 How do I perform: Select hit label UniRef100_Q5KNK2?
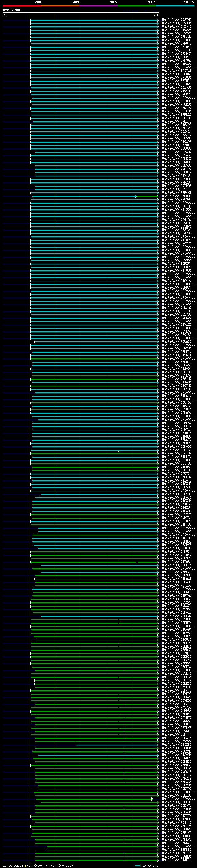click(x=177, y=765)
